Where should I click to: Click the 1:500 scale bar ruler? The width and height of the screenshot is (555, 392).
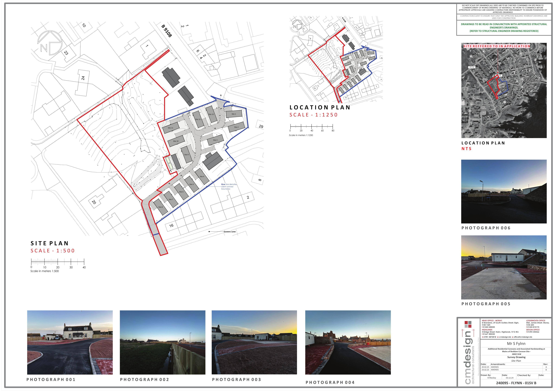58,262
